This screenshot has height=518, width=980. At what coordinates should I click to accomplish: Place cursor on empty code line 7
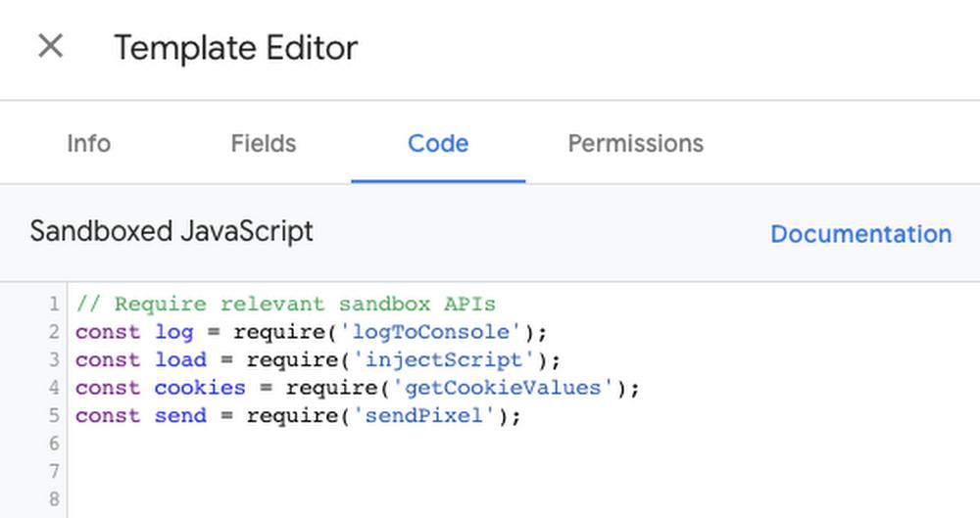[x=523, y=472]
